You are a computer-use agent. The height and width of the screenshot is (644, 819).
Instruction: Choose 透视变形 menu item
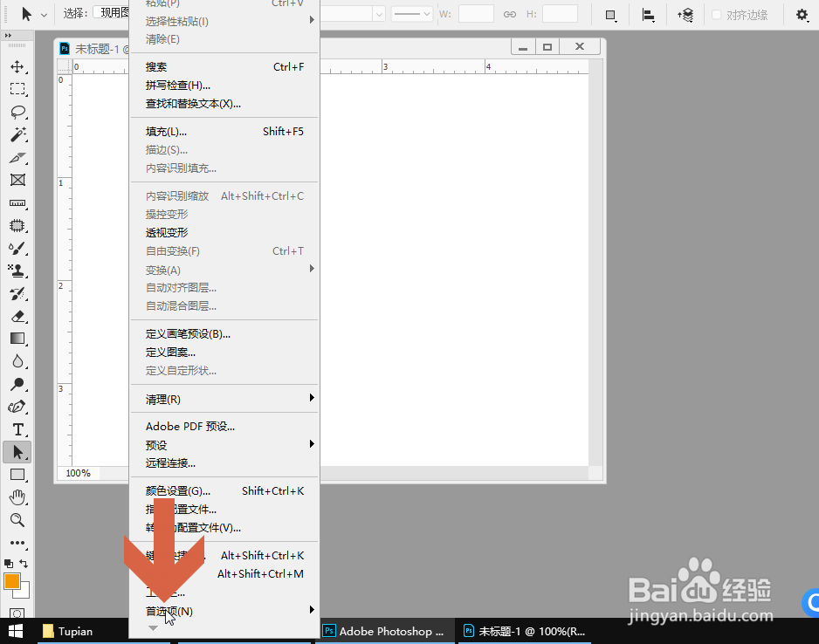(224, 233)
